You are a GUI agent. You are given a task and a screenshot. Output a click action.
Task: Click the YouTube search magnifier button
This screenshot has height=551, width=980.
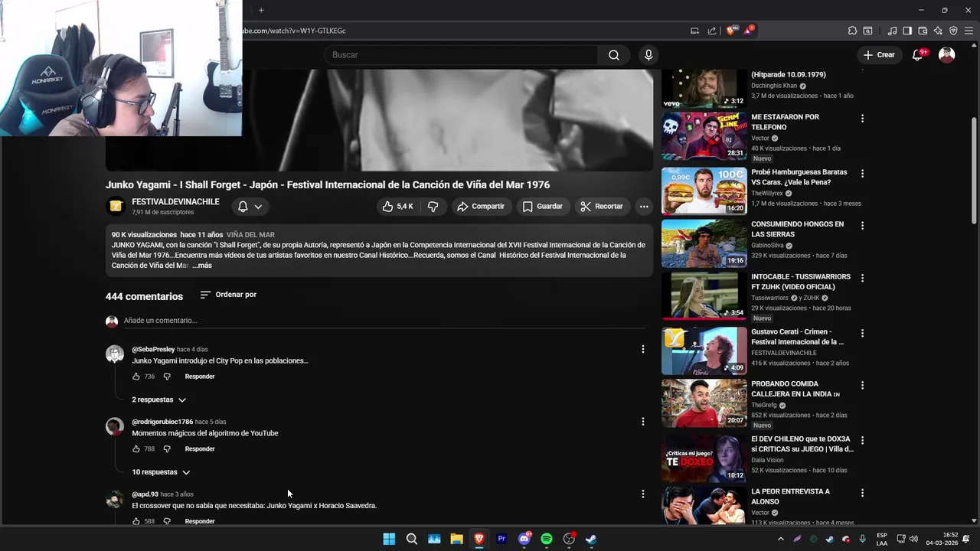[614, 55]
